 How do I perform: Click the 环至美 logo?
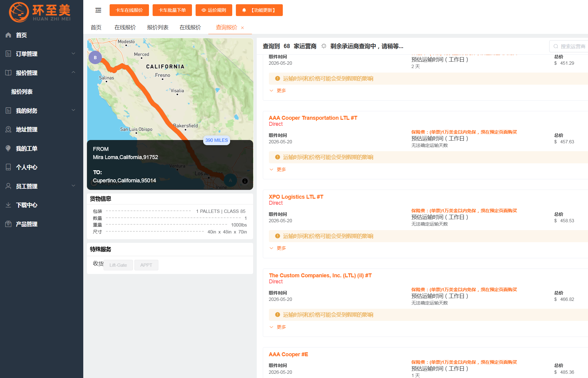tap(40, 12)
